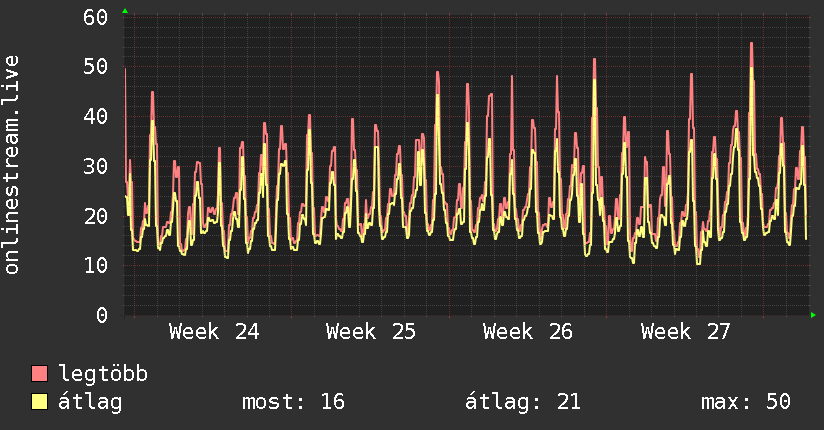The image size is (824, 430).
Task: Click the 50 y-axis tick label
Action: tap(95, 67)
